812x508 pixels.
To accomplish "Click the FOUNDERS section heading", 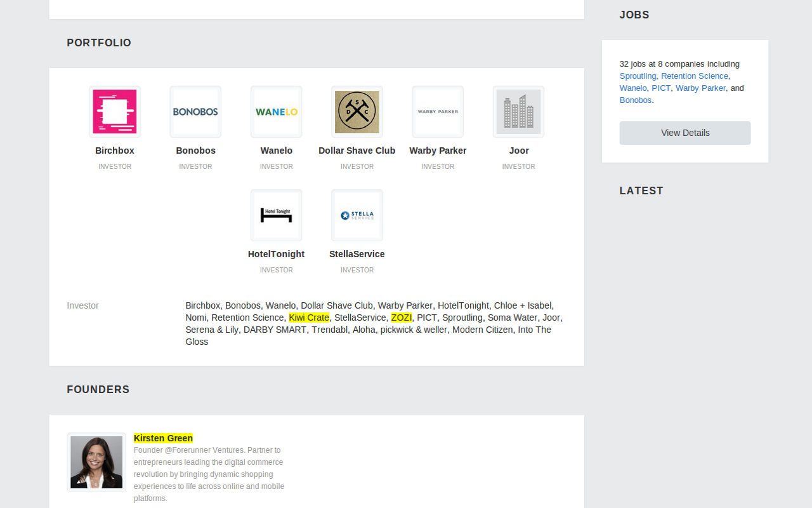I will [98, 390].
